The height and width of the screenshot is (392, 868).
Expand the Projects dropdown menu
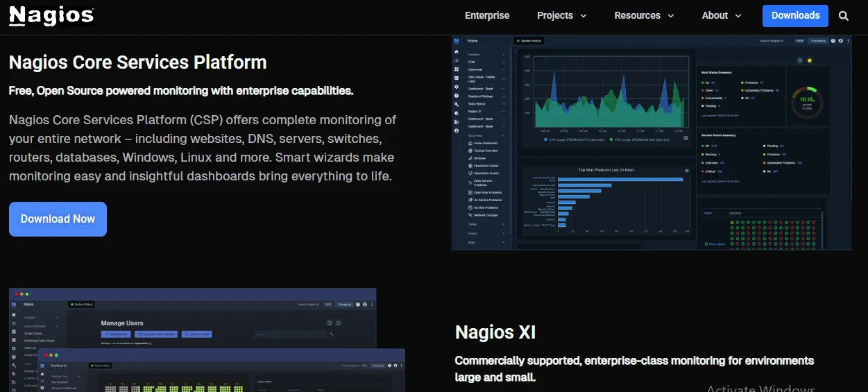(x=562, y=15)
